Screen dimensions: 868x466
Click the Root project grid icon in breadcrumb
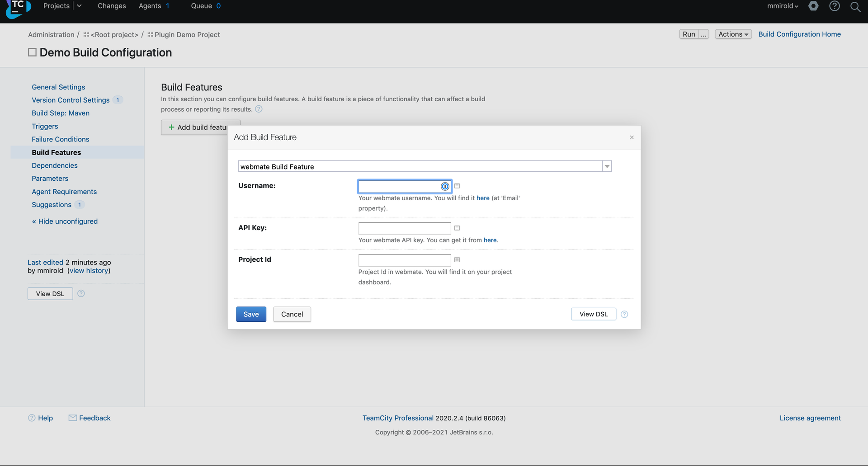coord(86,34)
